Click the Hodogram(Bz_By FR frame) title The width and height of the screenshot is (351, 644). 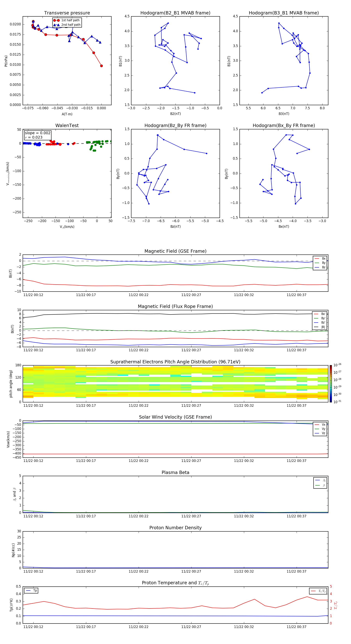[x=175, y=125]
